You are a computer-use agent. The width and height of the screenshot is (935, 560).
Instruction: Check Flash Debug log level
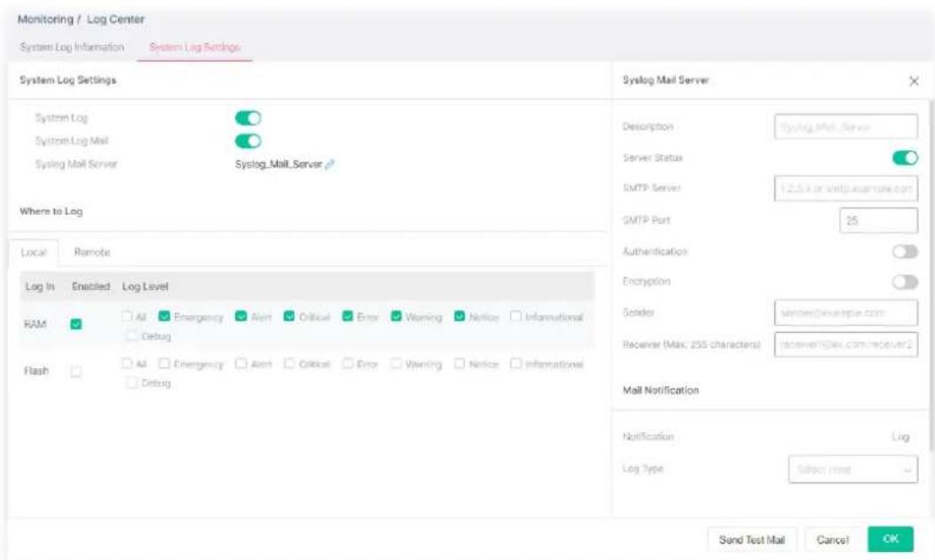pos(131,383)
